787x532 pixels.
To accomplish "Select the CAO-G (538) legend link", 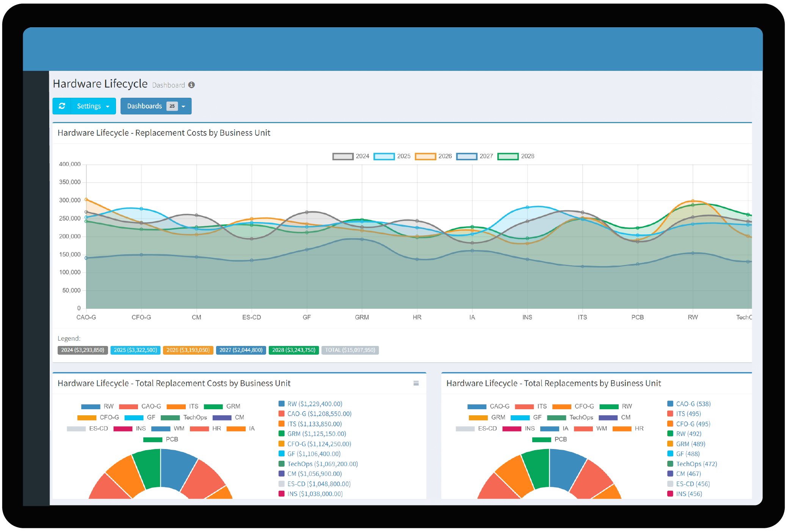I will click(x=693, y=404).
